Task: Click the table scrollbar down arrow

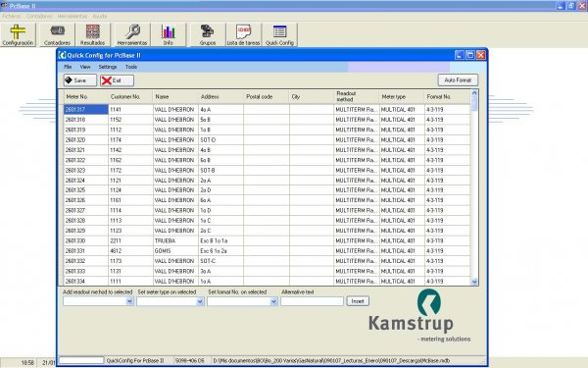Action: coord(474,282)
